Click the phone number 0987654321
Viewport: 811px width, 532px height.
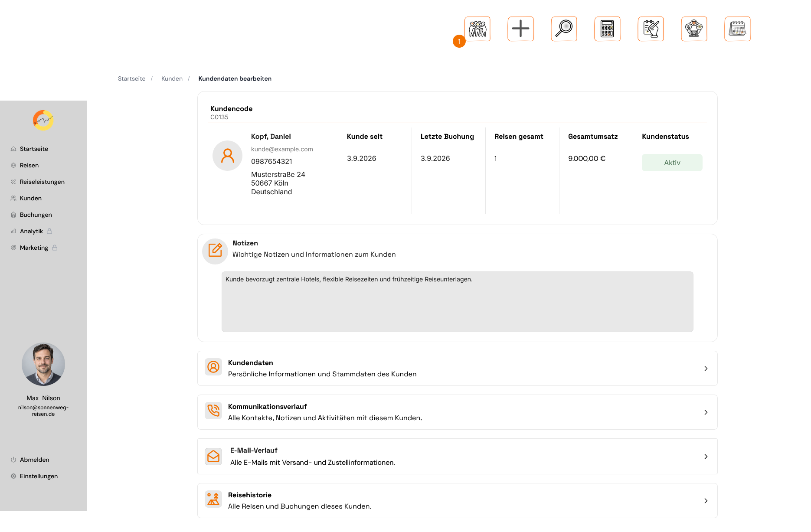tap(272, 161)
